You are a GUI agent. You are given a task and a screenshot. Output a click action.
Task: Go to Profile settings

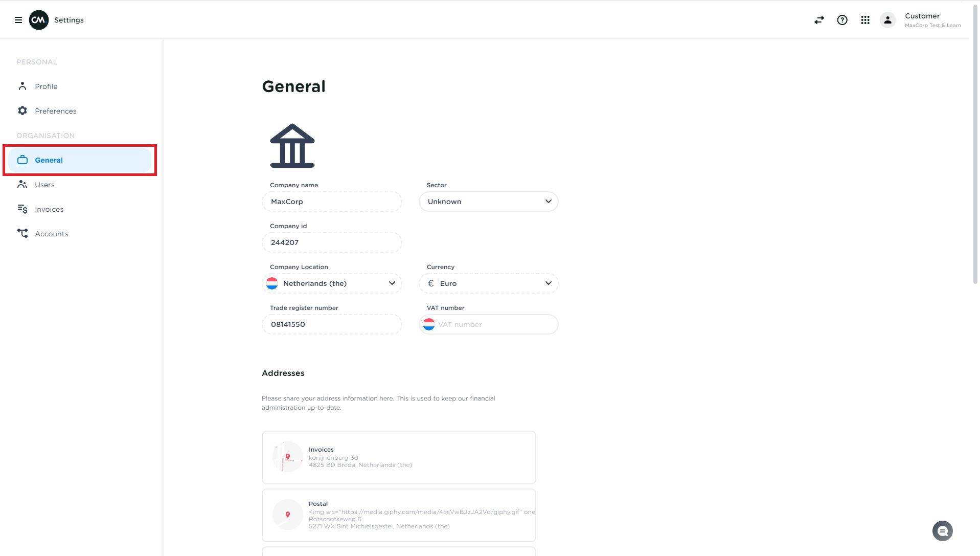coord(46,86)
